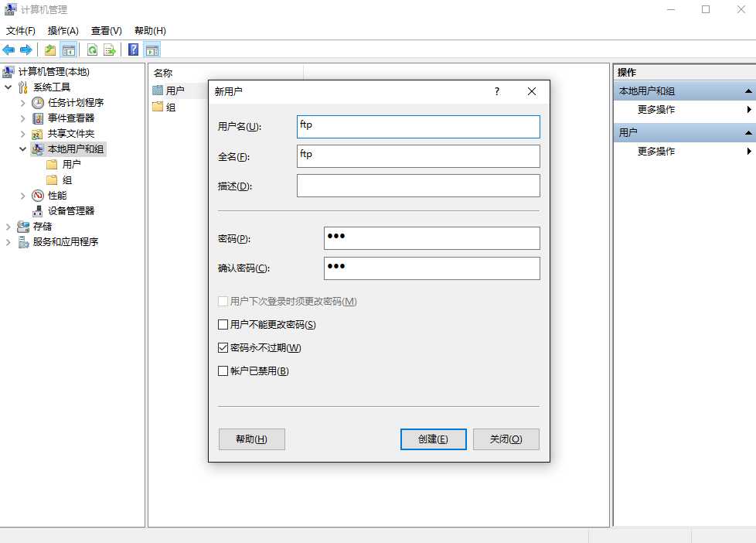Uncheck 密码永不过期 checkbox
Viewport: 756px width, 543px height.
click(223, 347)
